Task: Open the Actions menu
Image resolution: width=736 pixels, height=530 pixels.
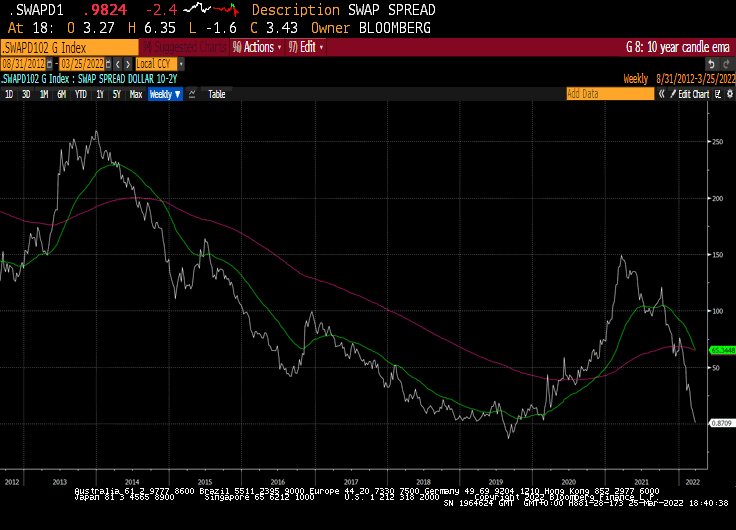Action: point(257,47)
